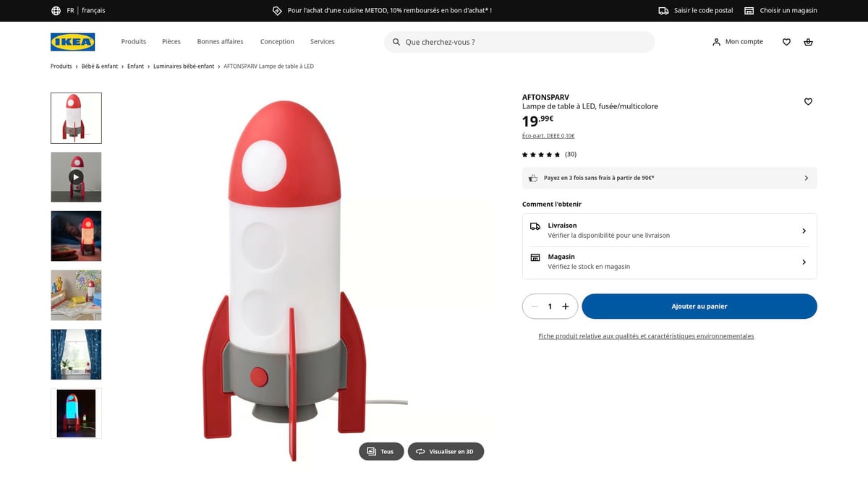868x488 pixels.
Task: Increase quantity with the plus stepper
Action: pyautogui.click(x=566, y=306)
